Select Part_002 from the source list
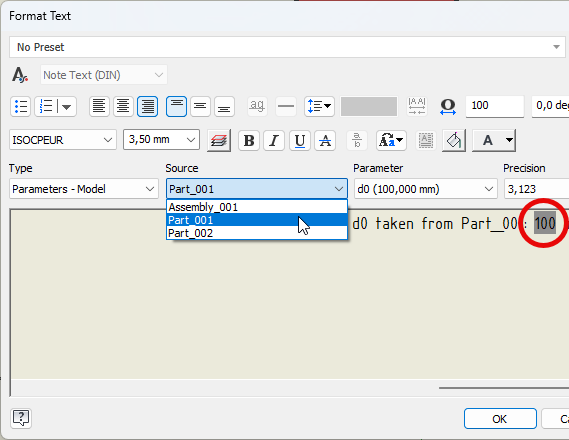 (x=257, y=233)
